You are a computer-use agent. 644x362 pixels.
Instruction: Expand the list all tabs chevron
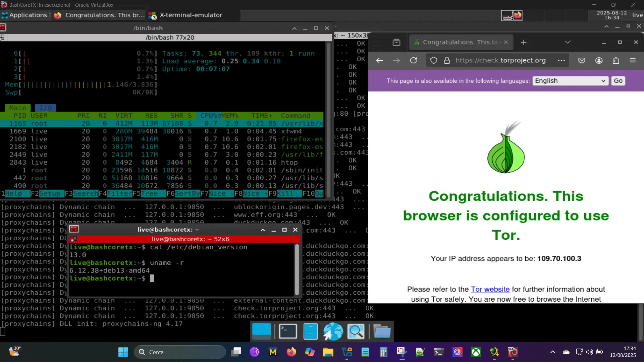(567, 42)
